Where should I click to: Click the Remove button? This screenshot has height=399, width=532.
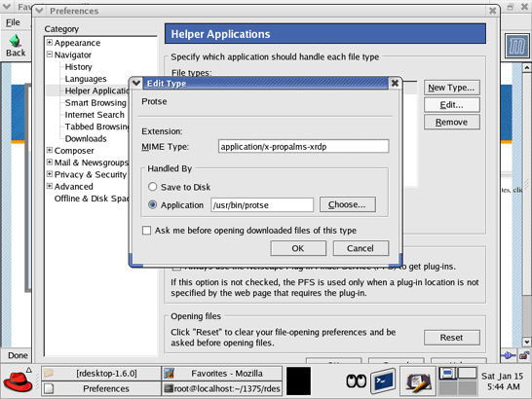coord(451,122)
